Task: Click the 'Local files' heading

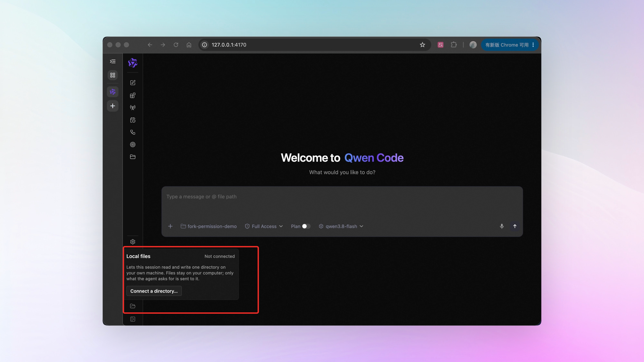Action: (x=138, y=256)
